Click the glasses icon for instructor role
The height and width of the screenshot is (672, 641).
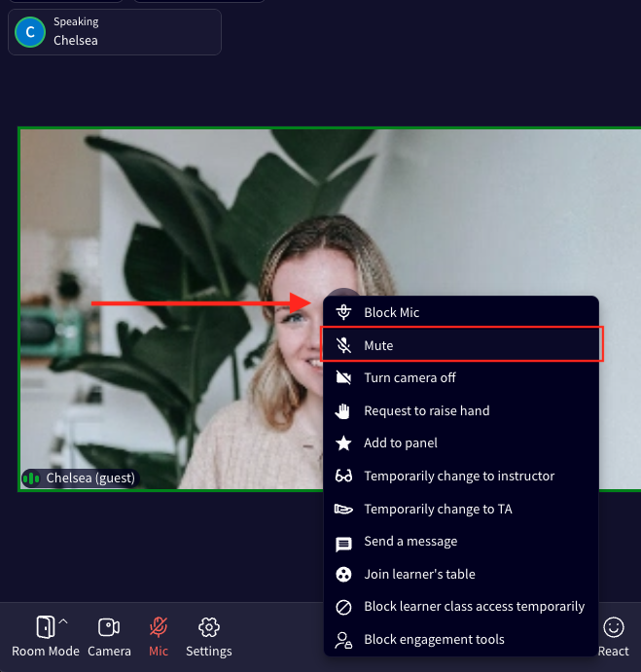point(343,476)
